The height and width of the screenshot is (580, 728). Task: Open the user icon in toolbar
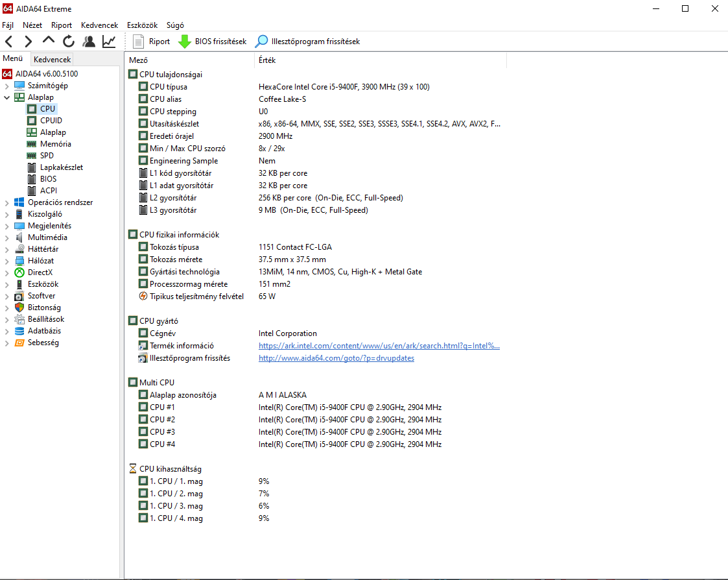tap(89, 42)
